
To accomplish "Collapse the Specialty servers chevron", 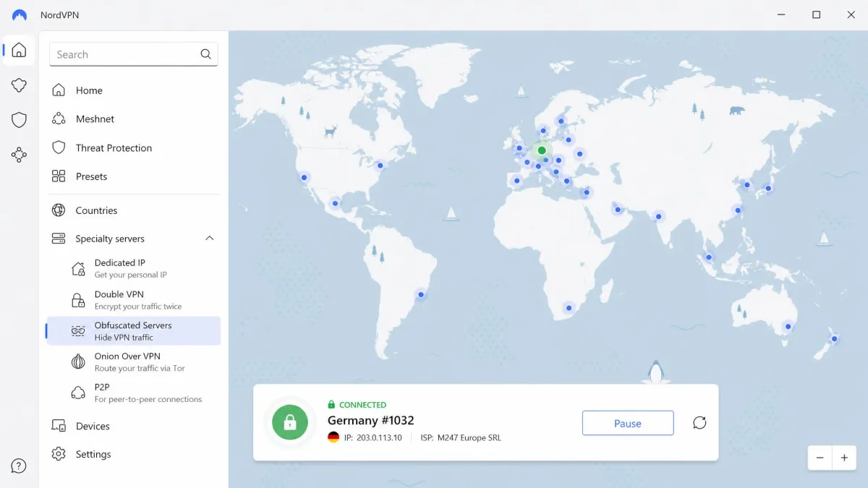I will click(209, 239).
